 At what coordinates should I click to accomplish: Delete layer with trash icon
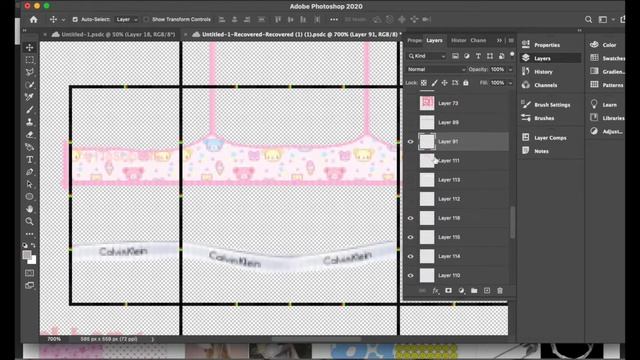coord(500,291)
